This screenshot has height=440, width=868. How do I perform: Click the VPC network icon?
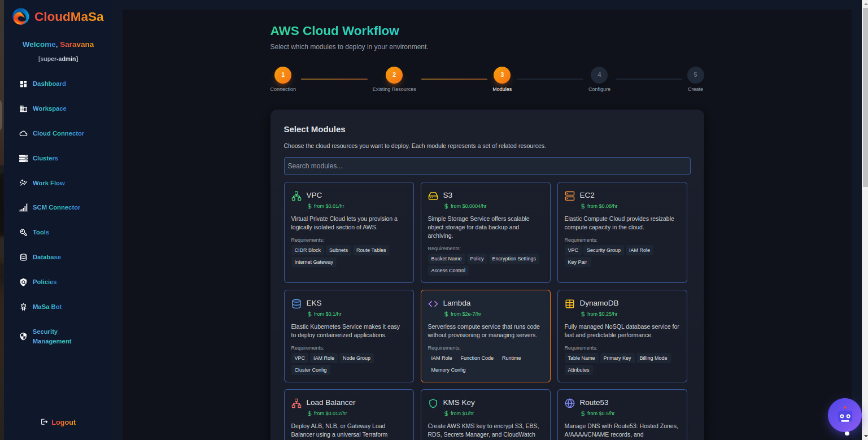tap(296, 196)
